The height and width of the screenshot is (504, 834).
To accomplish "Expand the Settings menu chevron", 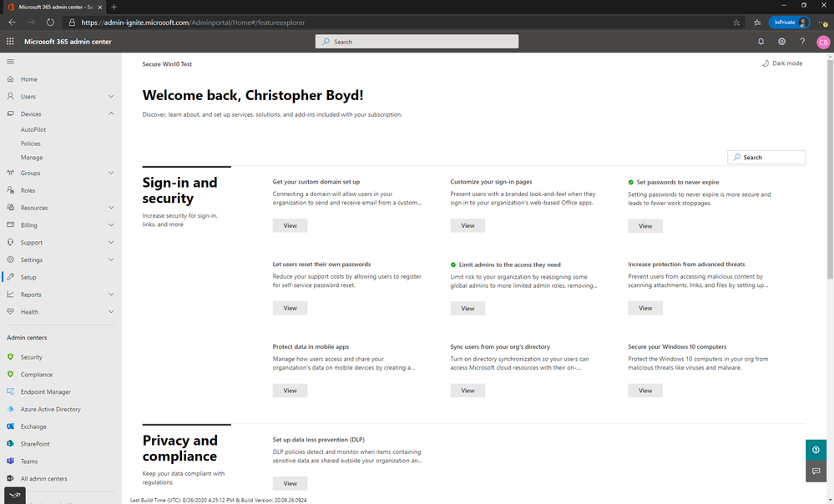I will 111,260.
